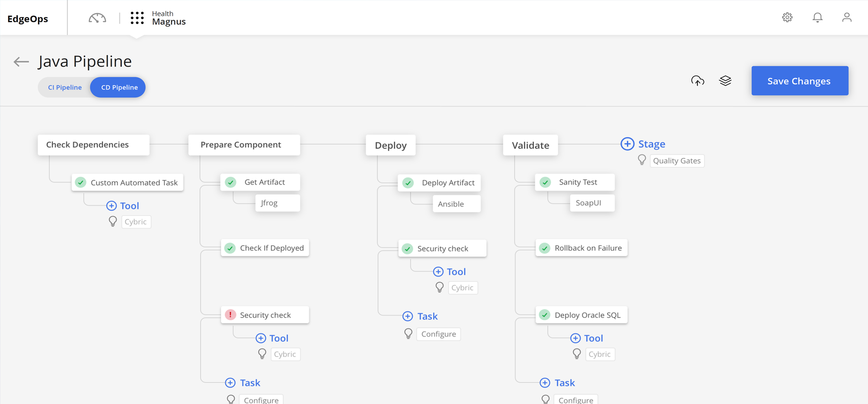This screenshot has width=868, height=404.
Task: Open the Custom Automated Task box
Action: (127, 183)
